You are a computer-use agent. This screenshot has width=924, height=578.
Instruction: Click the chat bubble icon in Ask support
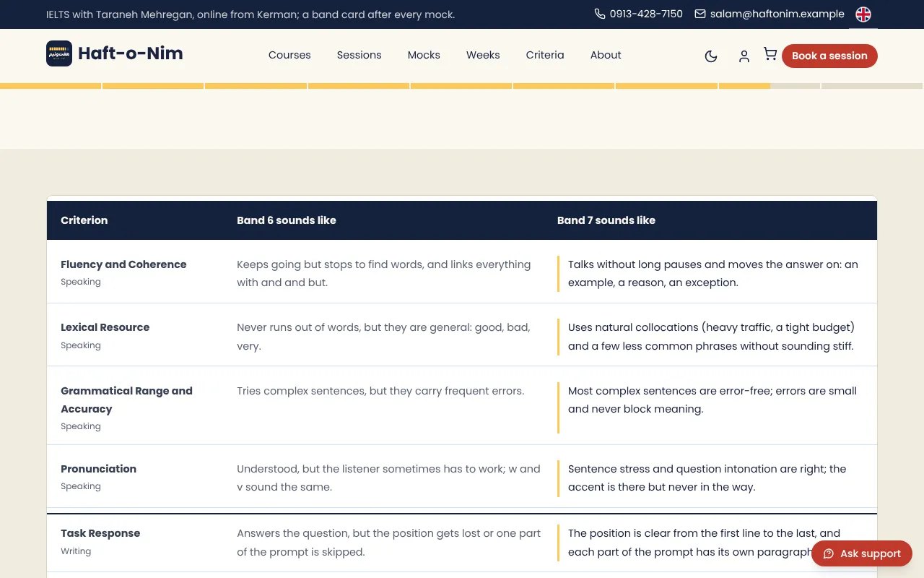tap(829, 553)
